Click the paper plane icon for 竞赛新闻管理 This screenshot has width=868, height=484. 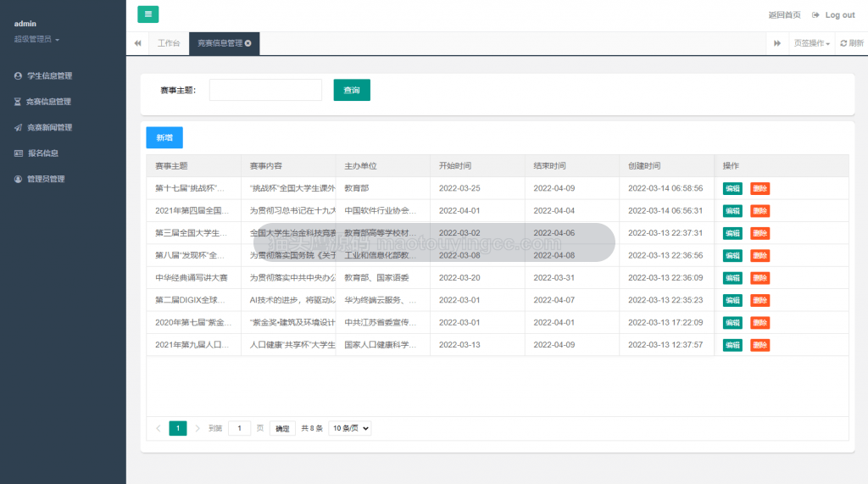(x=19, y=127)
